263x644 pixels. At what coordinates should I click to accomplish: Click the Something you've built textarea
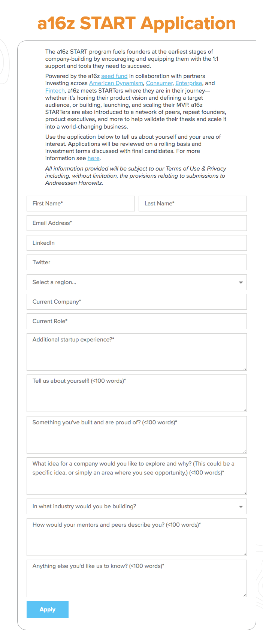click(137, 435)
